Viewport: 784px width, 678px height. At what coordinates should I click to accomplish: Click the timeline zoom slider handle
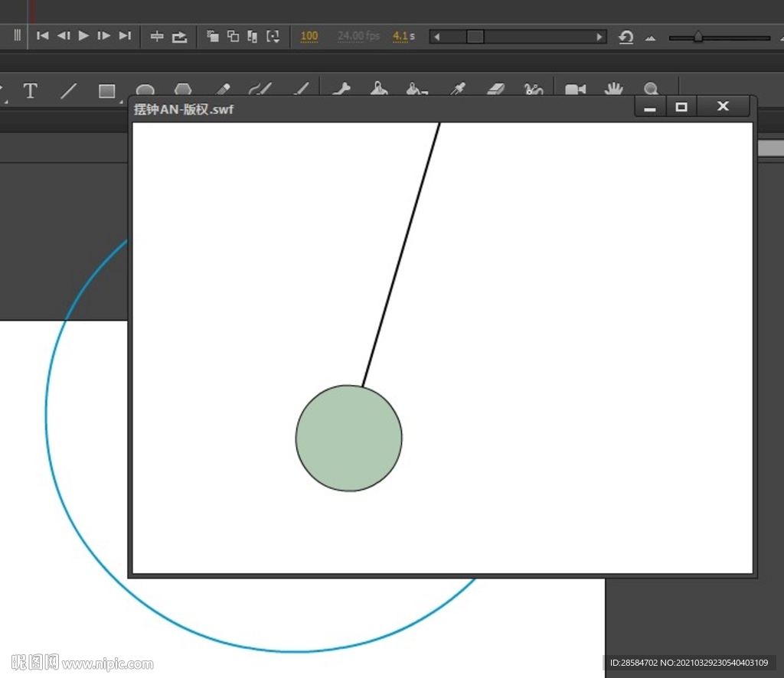697,36
